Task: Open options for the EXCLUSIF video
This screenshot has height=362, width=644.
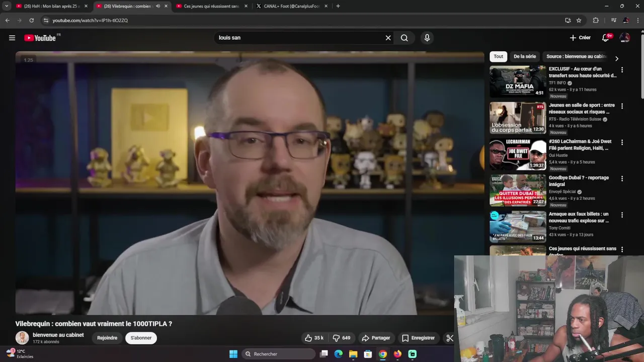Action: 622,70
